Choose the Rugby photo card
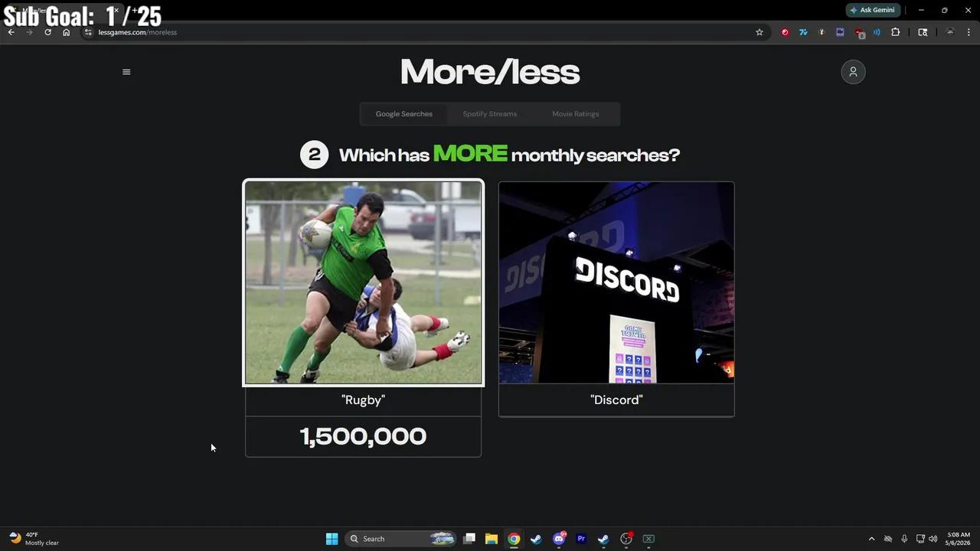This screenshot has height=551, width=980. click(363, 282)
